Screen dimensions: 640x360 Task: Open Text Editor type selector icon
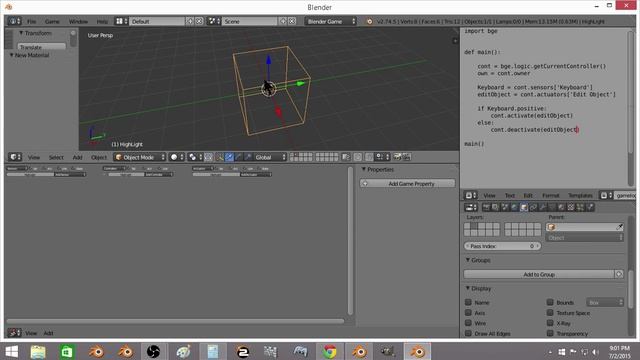point(471,196)
